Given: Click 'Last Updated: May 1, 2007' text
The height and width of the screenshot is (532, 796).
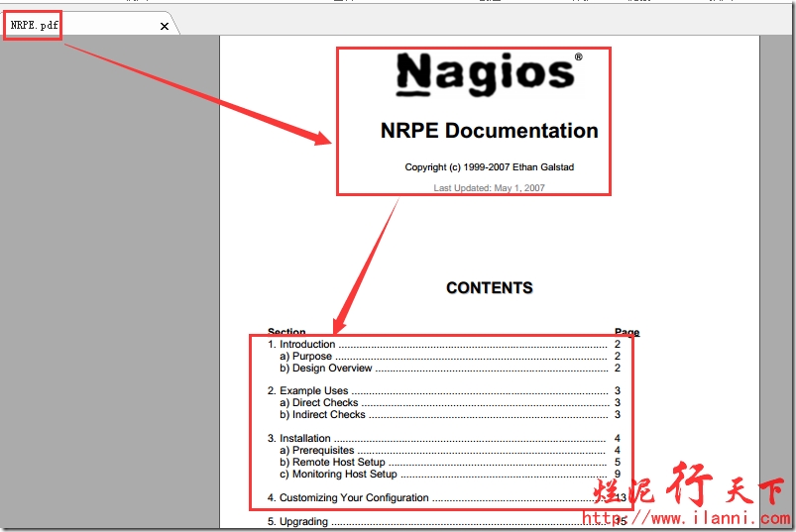Looking at the screenshot, I should [x=490, y=187].
